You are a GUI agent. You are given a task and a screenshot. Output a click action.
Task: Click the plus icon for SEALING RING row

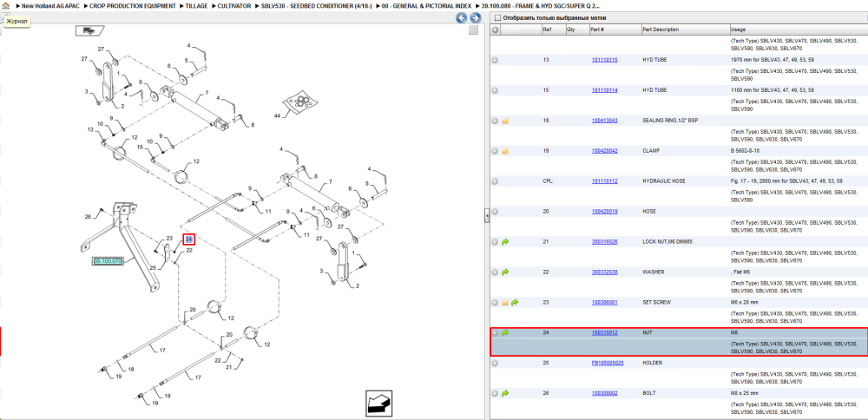pos(495,121)
